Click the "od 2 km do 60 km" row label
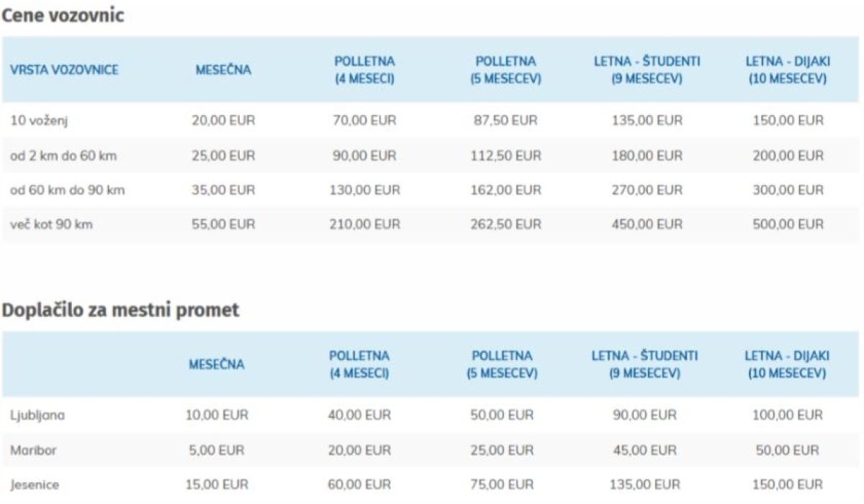Image resolution: width=864 pixels, height=504 pixels. pos(58,156)
